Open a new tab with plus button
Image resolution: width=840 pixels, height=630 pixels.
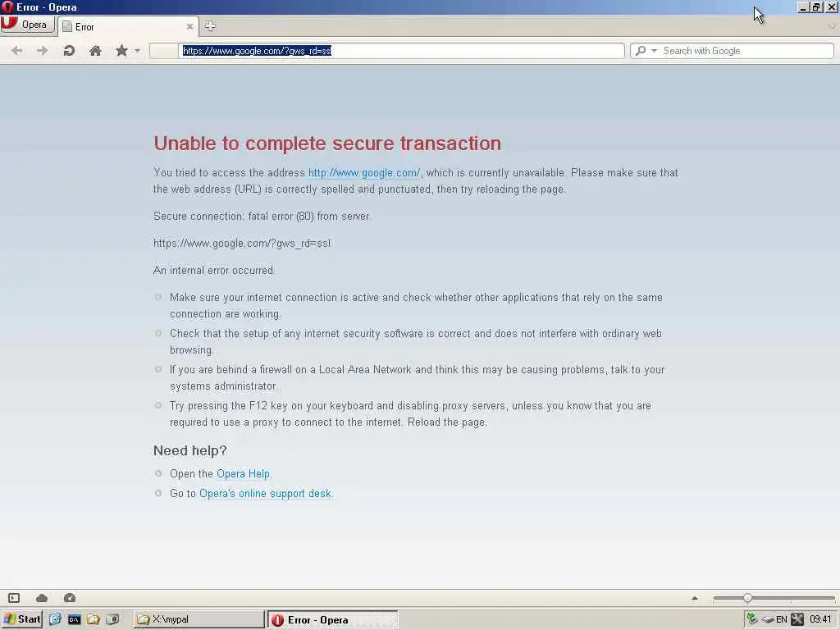pyautogui.click(x=211, y=25)
